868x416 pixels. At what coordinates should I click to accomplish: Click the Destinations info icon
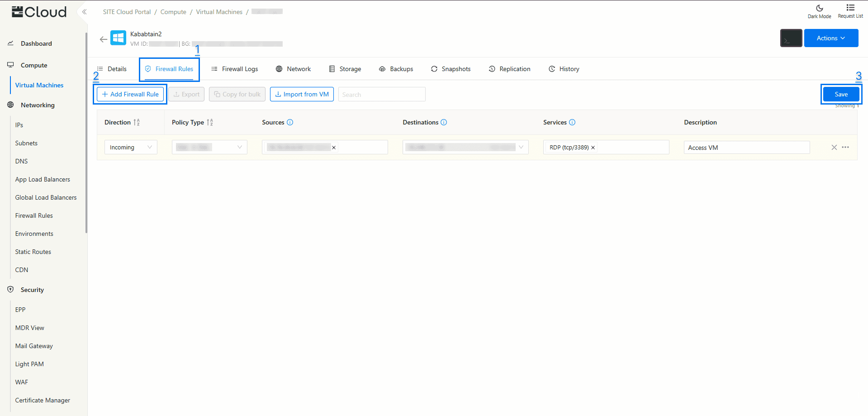tap(444, 122)
